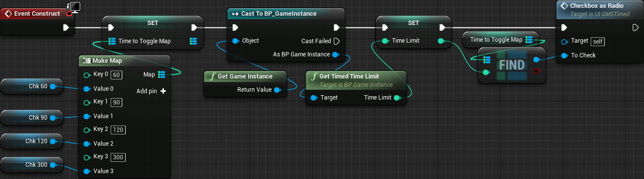Select the Get Timed Time Limit node title
The width and height of the screenshot is (644, 179).
click(349, 77)
